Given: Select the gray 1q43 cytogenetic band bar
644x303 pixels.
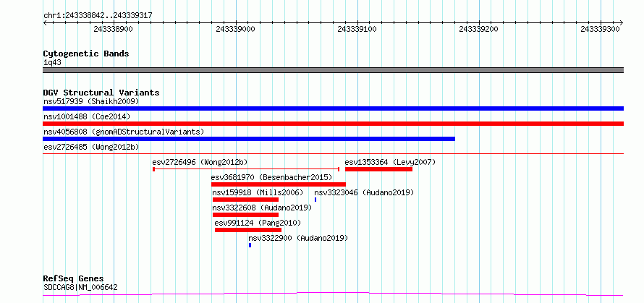Looking at the screenshot, I should point(333,70).
